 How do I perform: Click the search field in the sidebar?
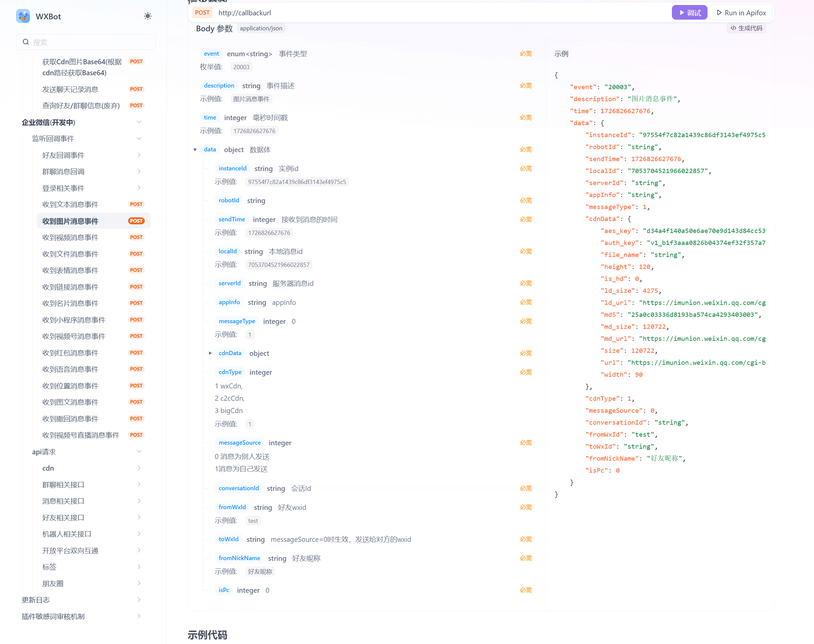click(x=86, y=42)
